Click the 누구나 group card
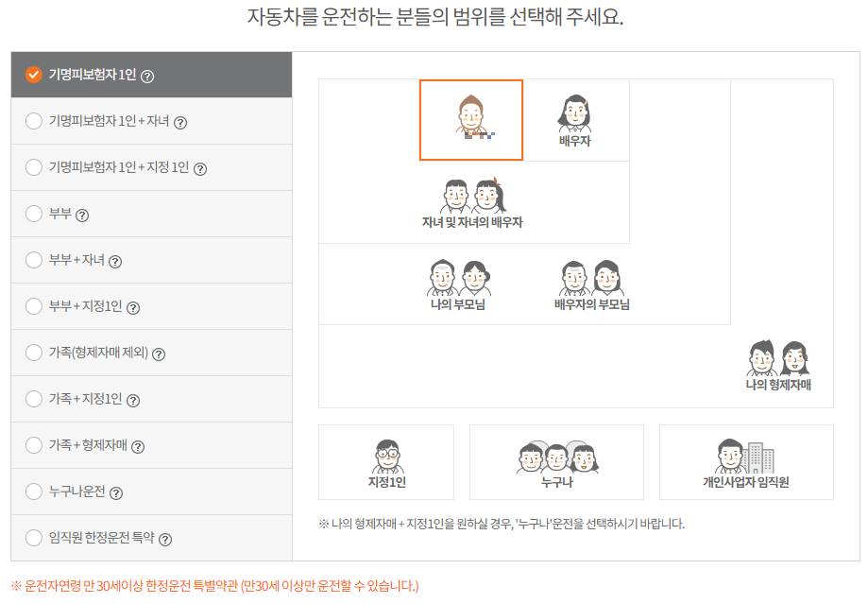This screenshot has width=868, height=604. 556,462
